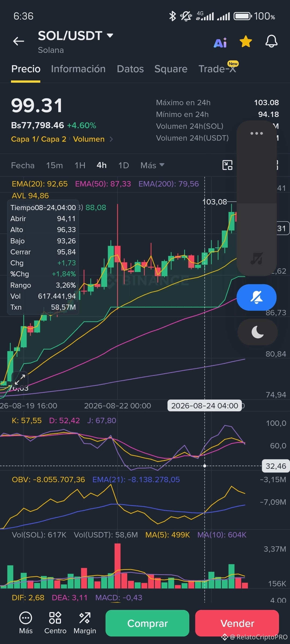Click the K: 57,55 KDJ label
The image size is (290, 644).
click(27, 420)
